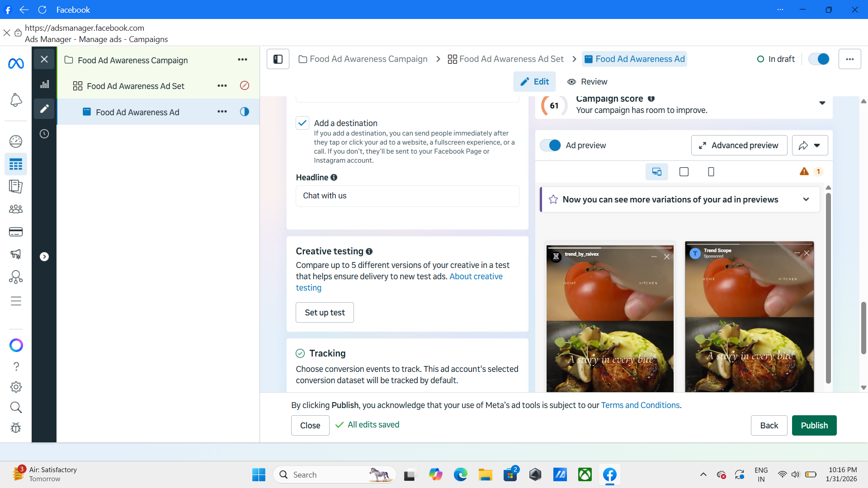
Task: Open notifications bell in sidebar
Action: tap(16, 100)
